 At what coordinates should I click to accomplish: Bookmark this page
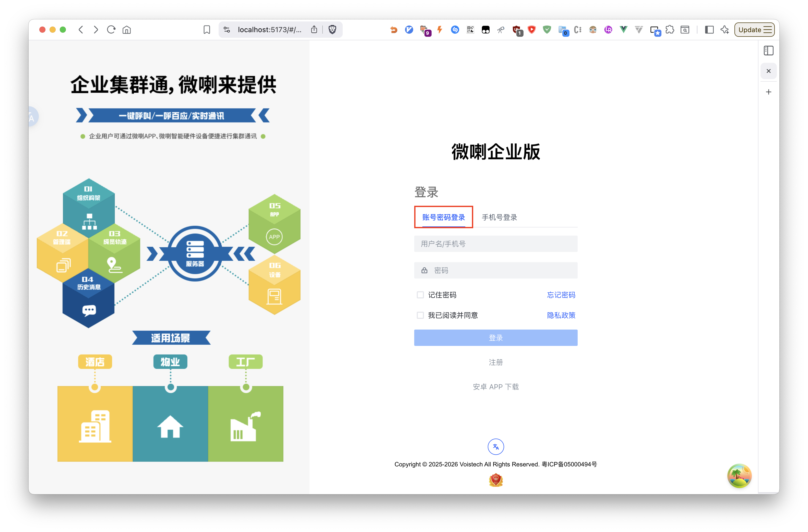[x=207, y=30]
